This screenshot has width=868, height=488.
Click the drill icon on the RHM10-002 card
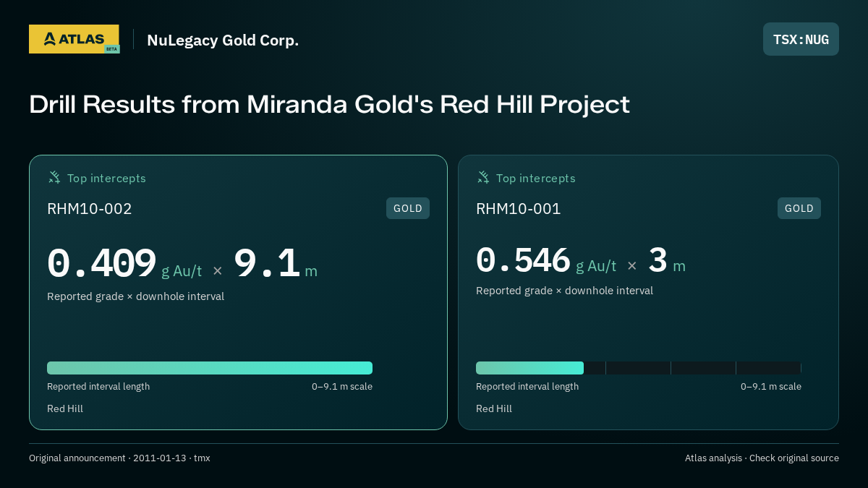pos(54,177)
